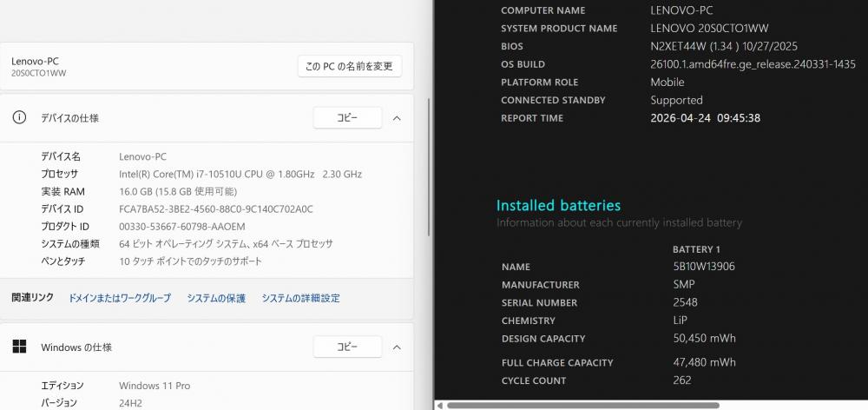Select the system product name LENOVO 20S0CTO1WW
The height and width of the screenshot is (410, 868).
(709, 29)
